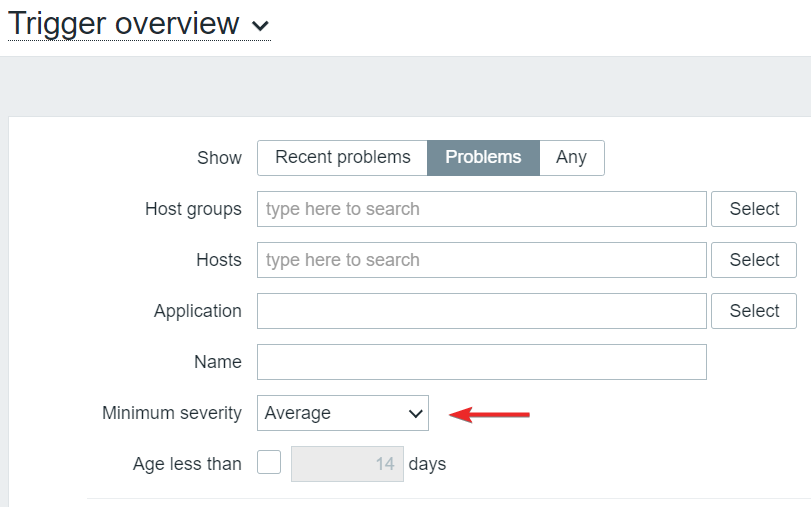Choose Any in the Show filter

tap(571, 158)
